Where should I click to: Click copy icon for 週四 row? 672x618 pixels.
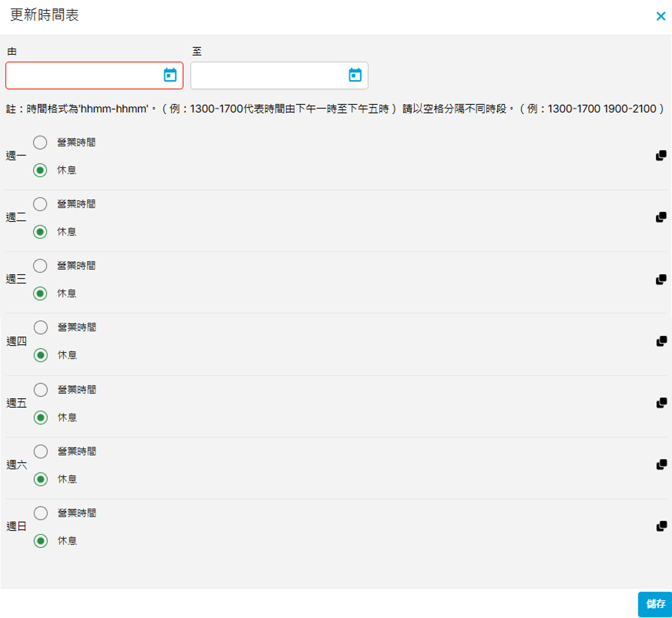pos(661,341)
